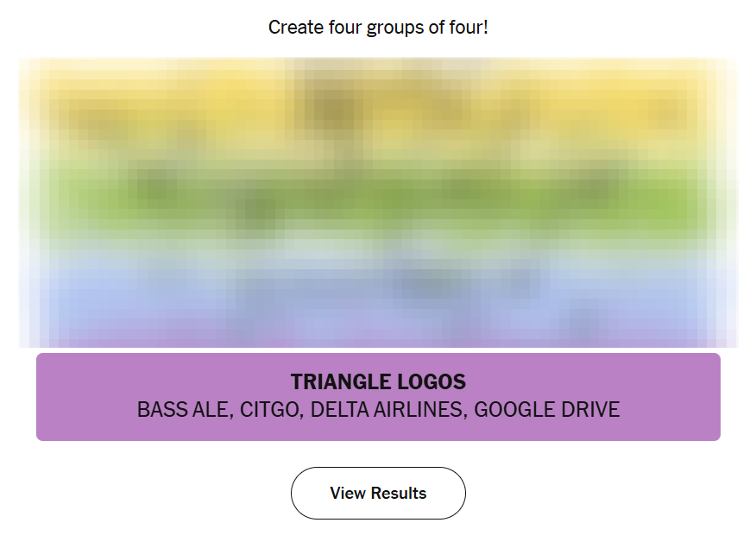Click the word 'Create' in the instructions
756x548 pixels.
(x=295, y=28)
